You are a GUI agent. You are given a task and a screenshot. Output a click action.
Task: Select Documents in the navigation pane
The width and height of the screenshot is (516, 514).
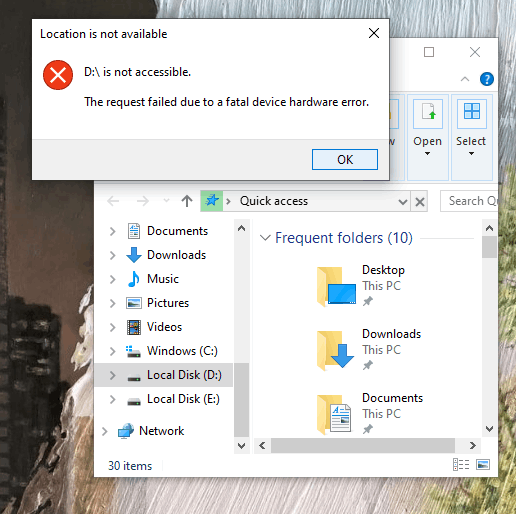(x=177, y=231)
